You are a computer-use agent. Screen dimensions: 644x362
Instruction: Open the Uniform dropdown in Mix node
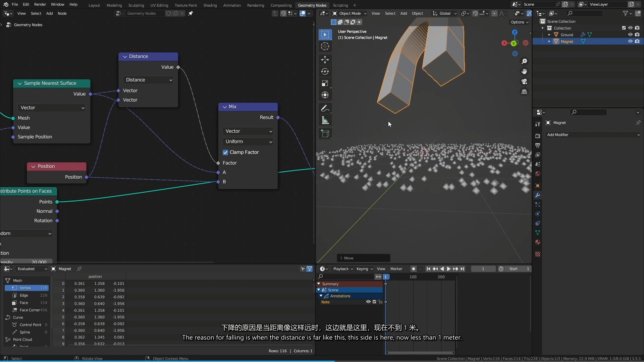tap(248, 141)
